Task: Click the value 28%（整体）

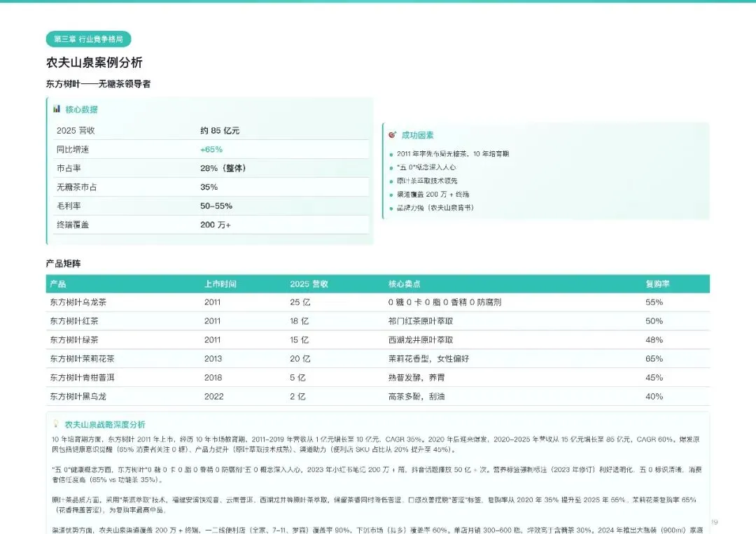Action: [x=223, y=168]
